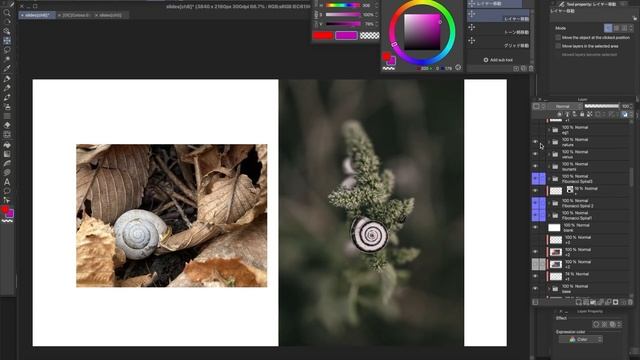Click Lock transparent pixels icon in Layer panel
Screen dimensions: 640x360
[589, 115]
